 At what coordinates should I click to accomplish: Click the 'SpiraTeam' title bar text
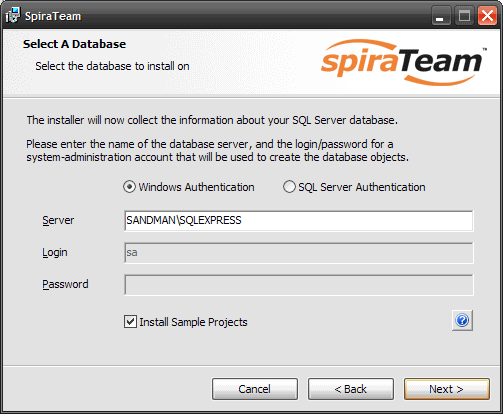coord(53,16)
